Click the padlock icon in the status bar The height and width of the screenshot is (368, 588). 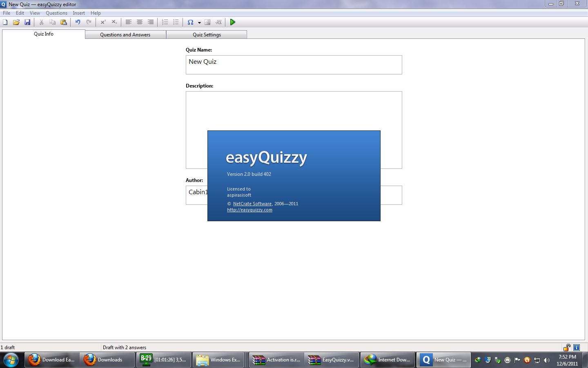point(567,347)
